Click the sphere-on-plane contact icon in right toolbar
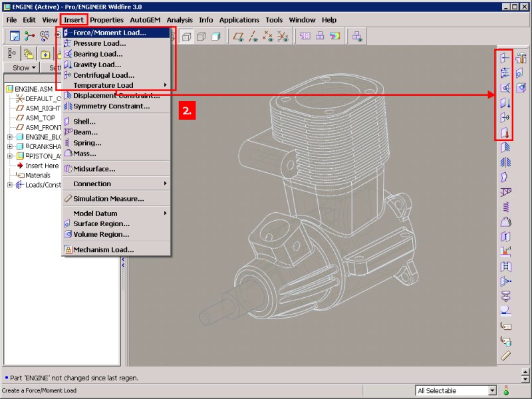The height and width of the screenshot is (399, 532). click(505, 311)
